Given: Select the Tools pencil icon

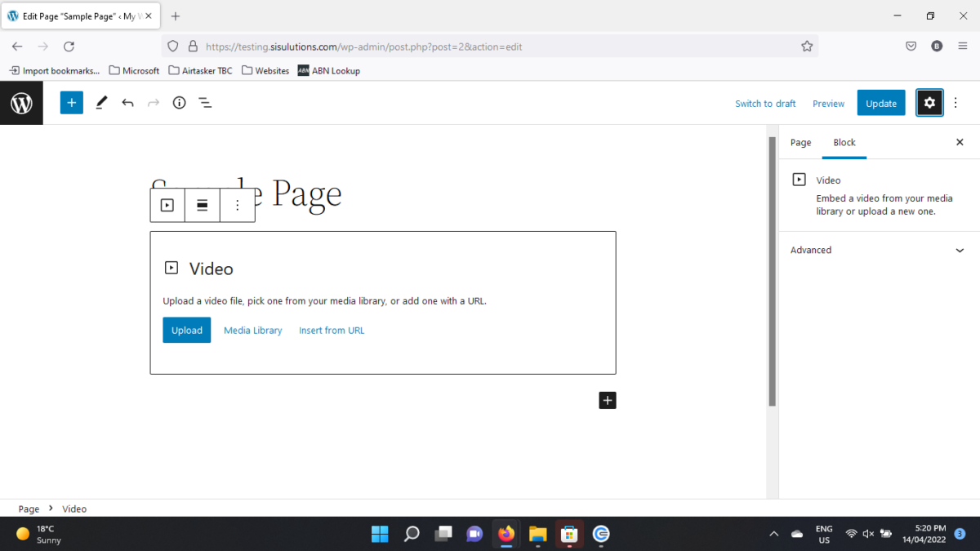Looking at the screenshot, I should point(101,102).
